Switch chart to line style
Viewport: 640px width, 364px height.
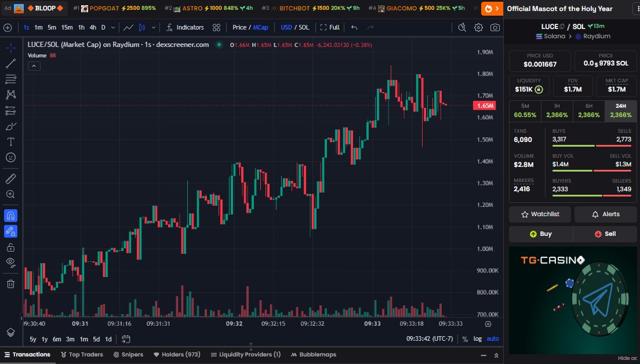point(128,27)
